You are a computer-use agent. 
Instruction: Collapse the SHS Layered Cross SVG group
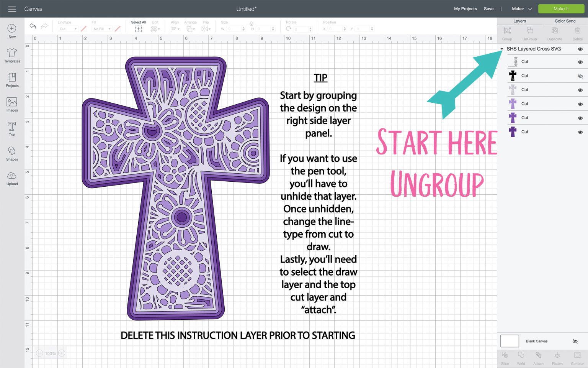tap(501, 49)
